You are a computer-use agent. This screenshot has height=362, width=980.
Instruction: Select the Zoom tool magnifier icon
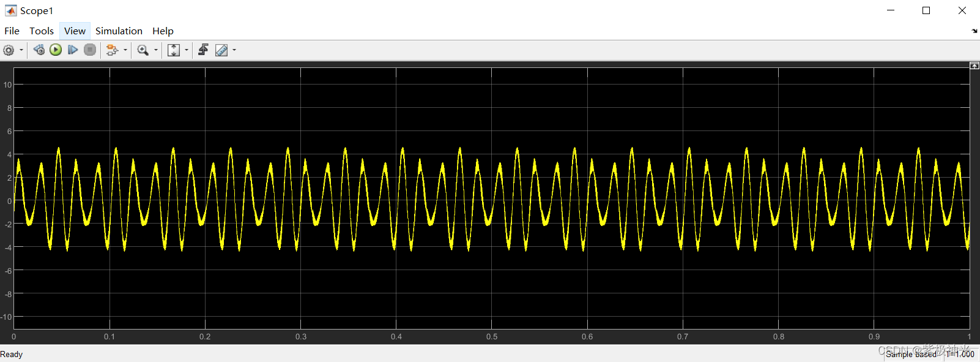pos(143,50)
